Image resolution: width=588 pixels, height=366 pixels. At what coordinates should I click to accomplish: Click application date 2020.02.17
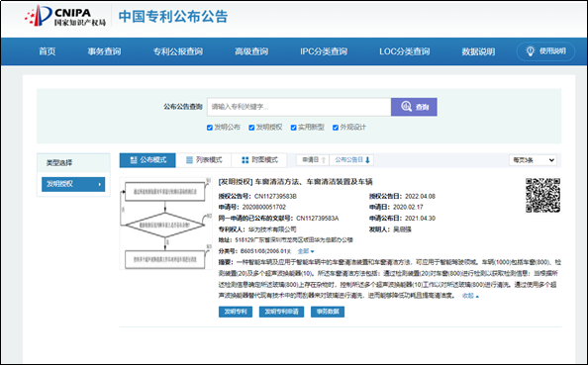pos(408,207)
